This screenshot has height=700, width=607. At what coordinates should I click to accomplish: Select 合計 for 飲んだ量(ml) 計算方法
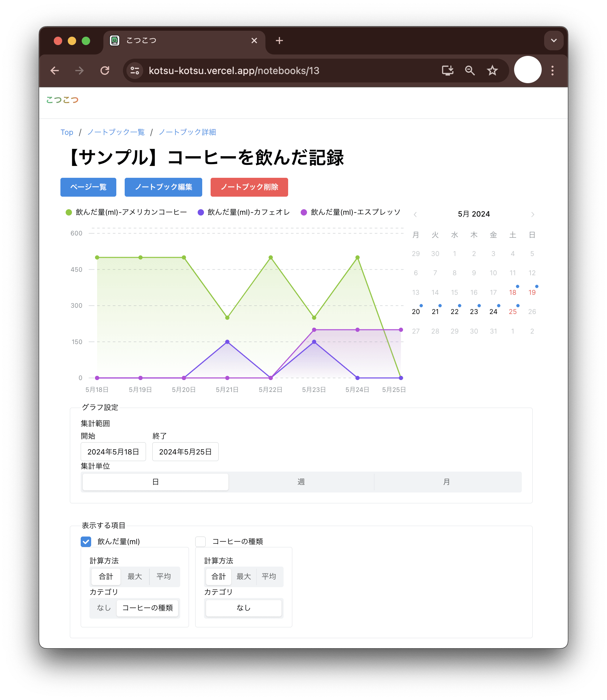click(x=106, y=577)
